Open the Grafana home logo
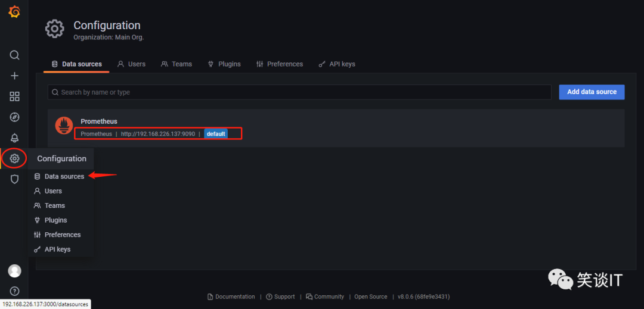Image resolution: width=644 pixels, height=309 pixels. point(14,12)
